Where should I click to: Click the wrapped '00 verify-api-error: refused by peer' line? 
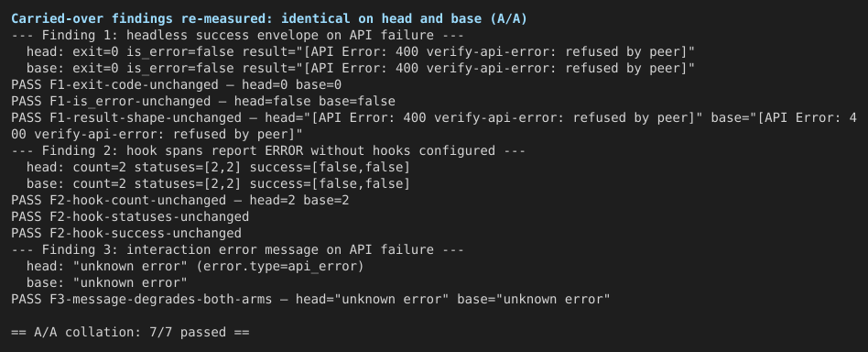[157, 135]
